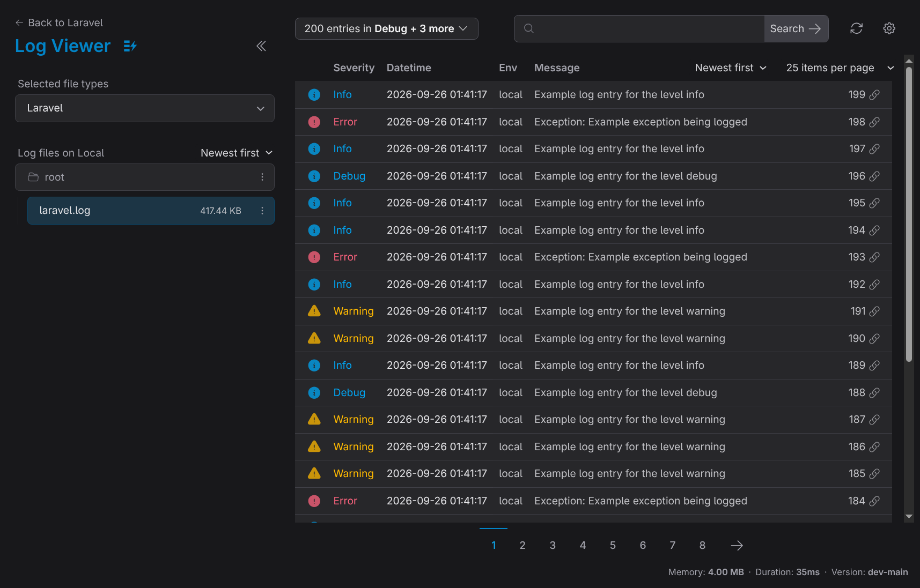The width and height of the screenshot is (920, 588).
Task: Go back via Back to Laravel link
Action: tap(59, 23)
